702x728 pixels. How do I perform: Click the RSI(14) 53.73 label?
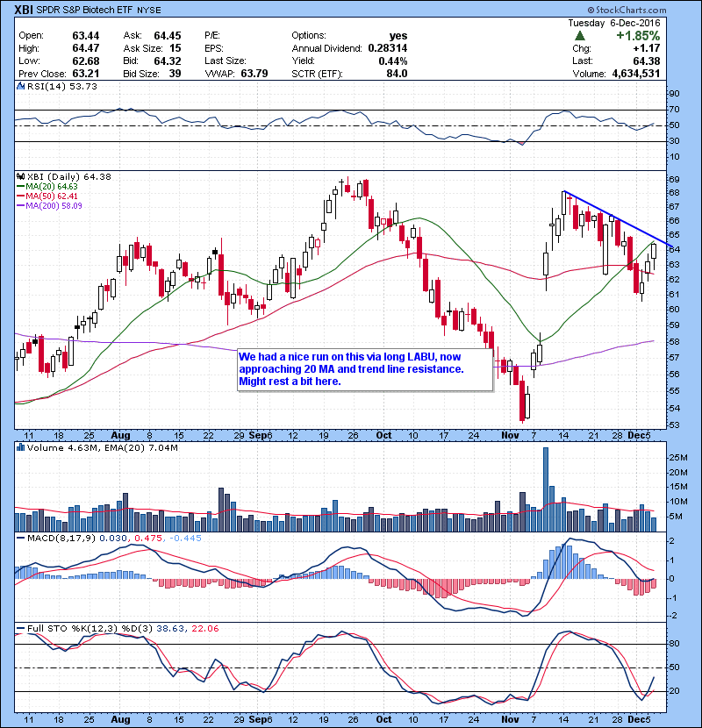point(61,86)
